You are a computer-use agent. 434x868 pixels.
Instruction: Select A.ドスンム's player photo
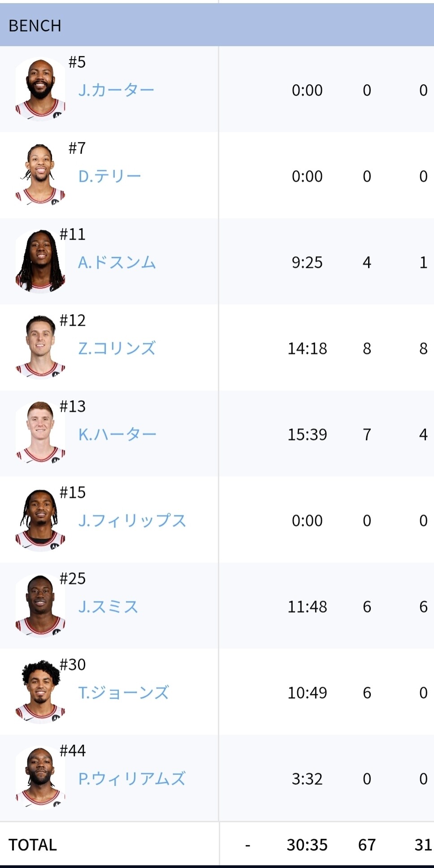[40, 261]
